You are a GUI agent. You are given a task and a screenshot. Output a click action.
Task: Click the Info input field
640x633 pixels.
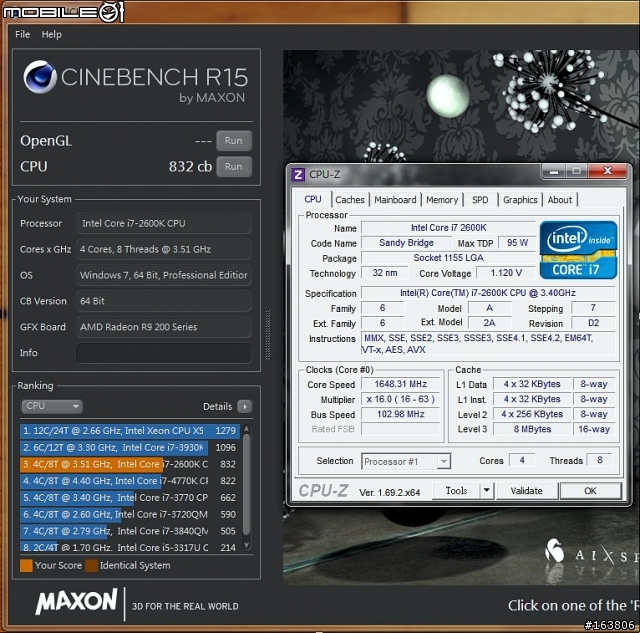coord(163,353)
